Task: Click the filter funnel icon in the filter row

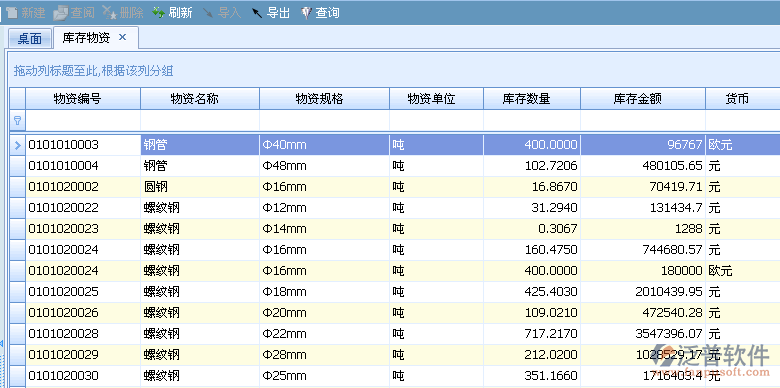Action: point(17,120)
